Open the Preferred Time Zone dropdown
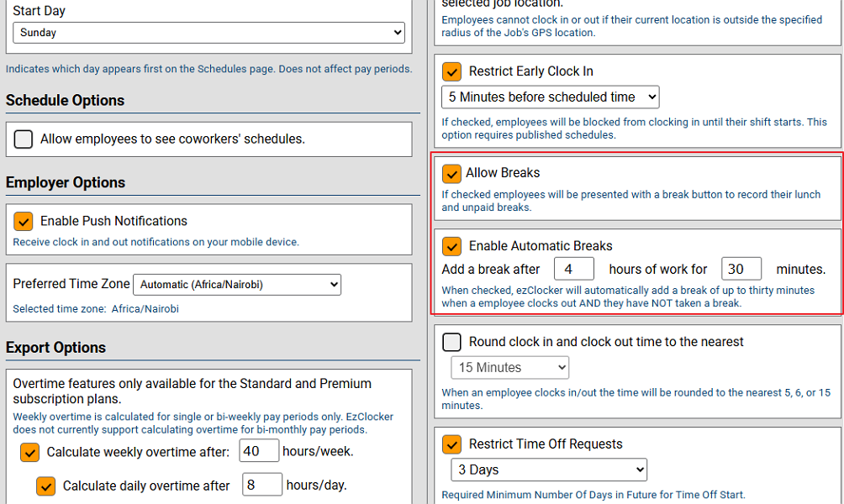Viewport: 844px width, 504px height. [237, 285]
